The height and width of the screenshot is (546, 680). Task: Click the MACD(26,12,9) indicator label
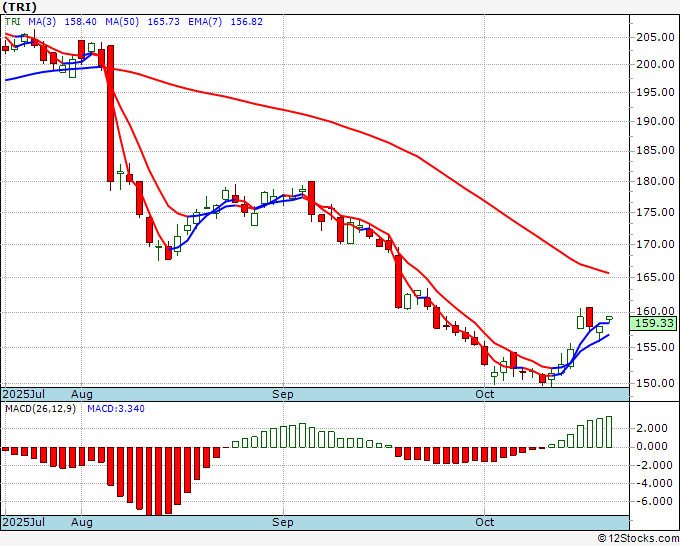(x=40, y=409)
